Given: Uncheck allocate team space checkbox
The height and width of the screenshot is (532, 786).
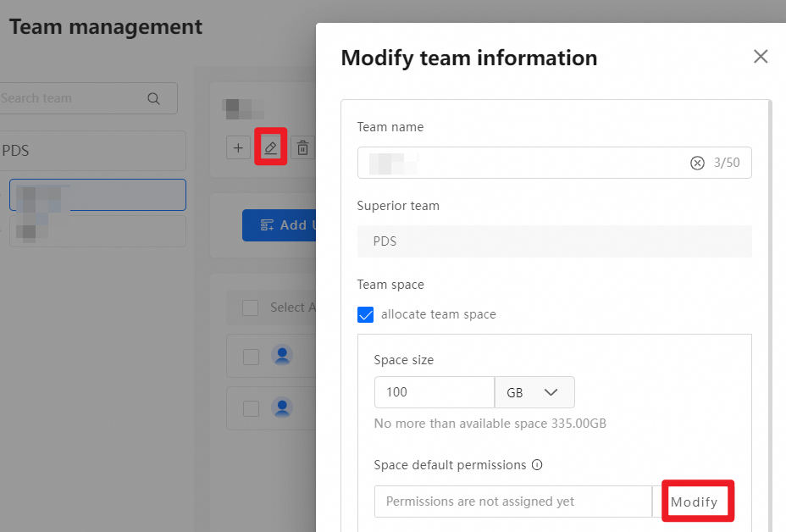Looking at the screenshot, I should [366, 315].
